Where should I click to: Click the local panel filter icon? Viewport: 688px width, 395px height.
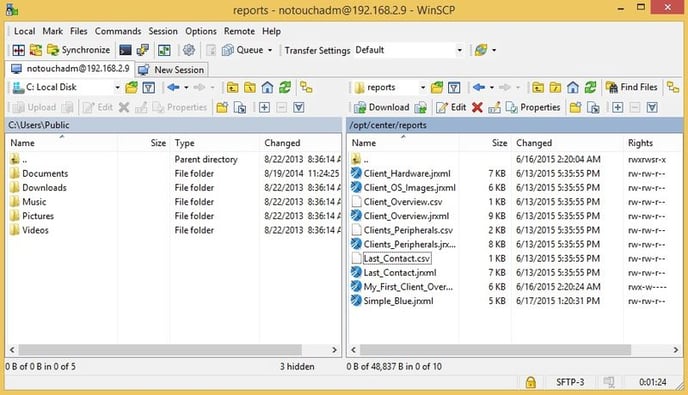pyautogui.click(x=149, y=87)
